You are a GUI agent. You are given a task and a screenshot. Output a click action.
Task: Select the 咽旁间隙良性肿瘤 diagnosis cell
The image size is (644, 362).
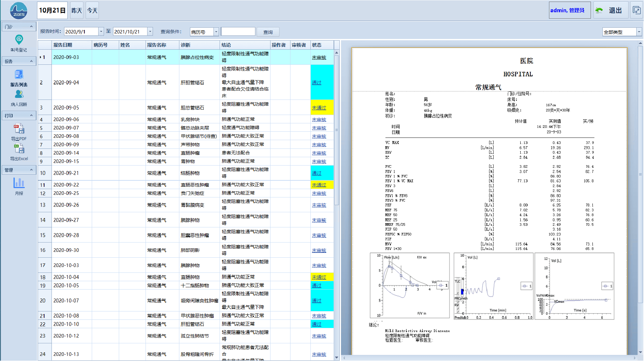(199, 300)
